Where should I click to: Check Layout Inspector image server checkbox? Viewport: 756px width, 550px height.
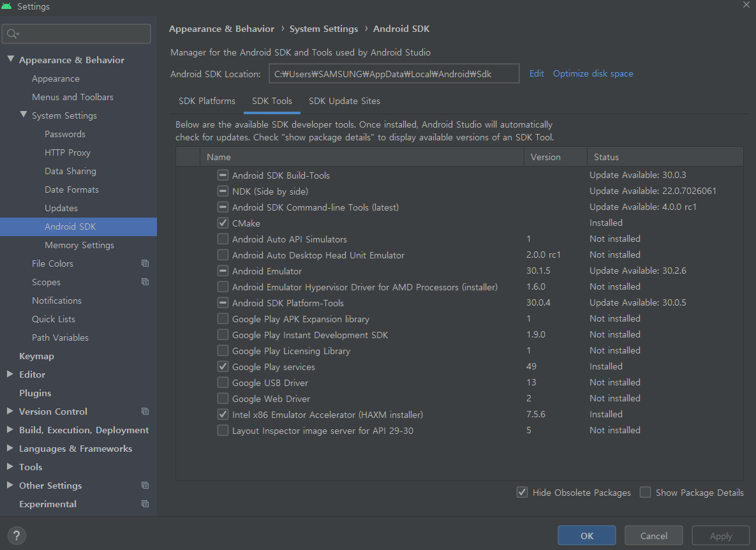click(x=223, y=430)
